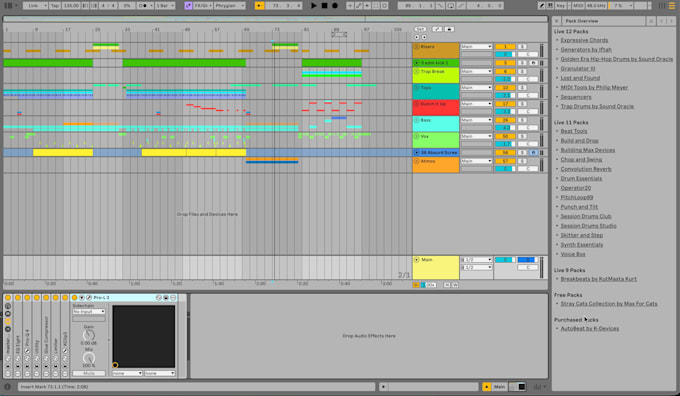
Task: Toggle the Automation Arm icon
Action: pyautogui.click(x=359, y=6)
